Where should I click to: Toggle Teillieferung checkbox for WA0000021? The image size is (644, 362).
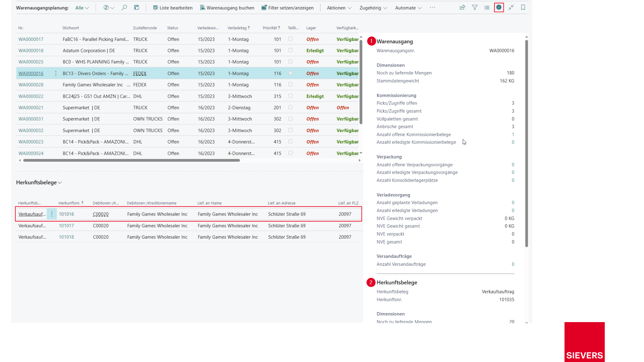coord(290,107)
